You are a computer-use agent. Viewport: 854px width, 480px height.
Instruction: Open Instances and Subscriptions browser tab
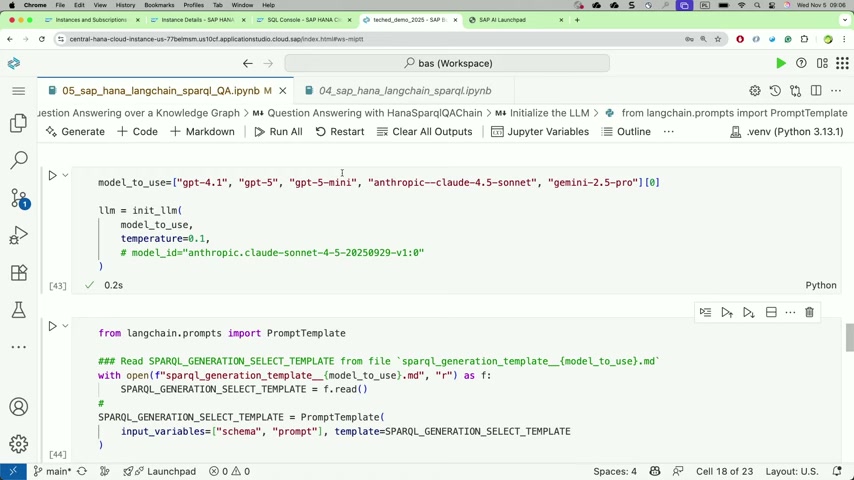(x=92, y=20)
